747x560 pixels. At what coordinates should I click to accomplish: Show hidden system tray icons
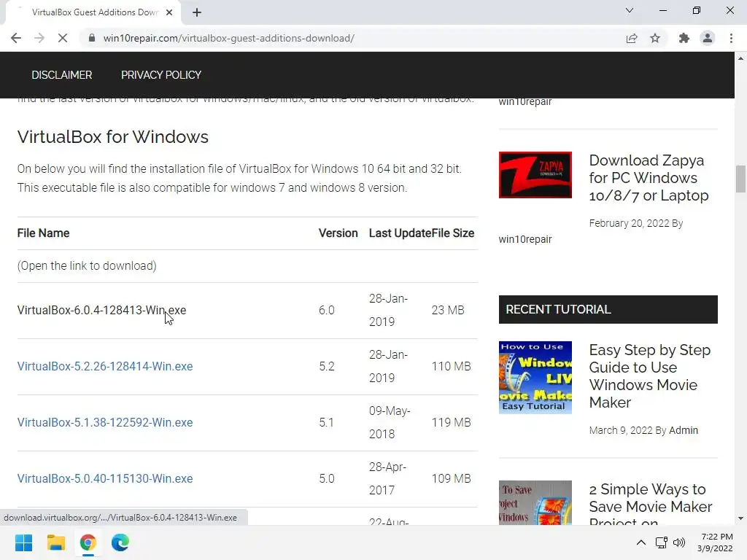tap(641, 542)
